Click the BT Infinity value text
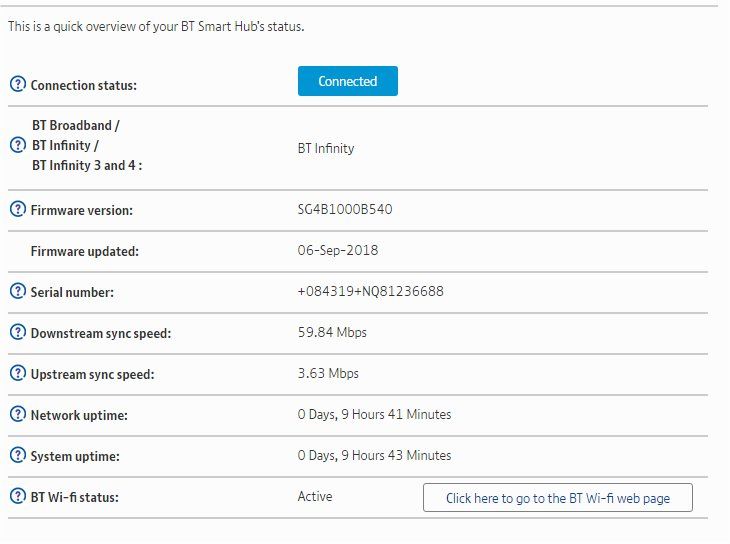 tap(326, 149)
